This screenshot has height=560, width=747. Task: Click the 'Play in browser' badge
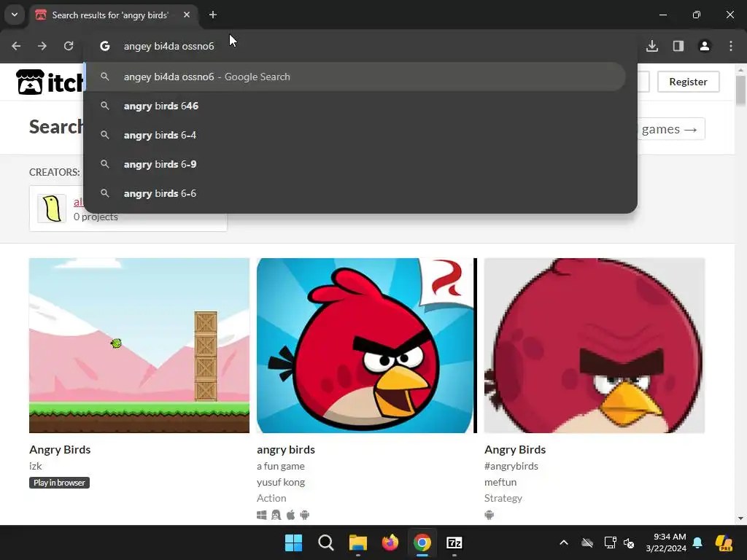[x=59, y=483]
